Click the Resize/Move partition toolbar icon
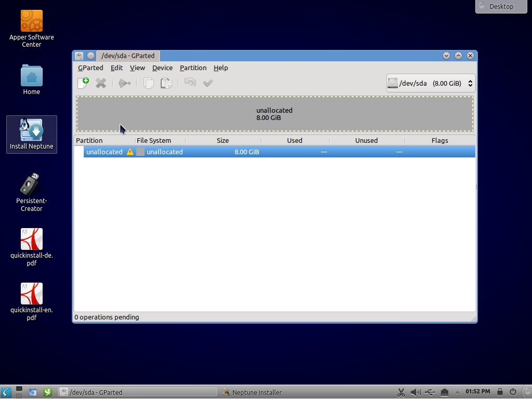 point(124,83)
